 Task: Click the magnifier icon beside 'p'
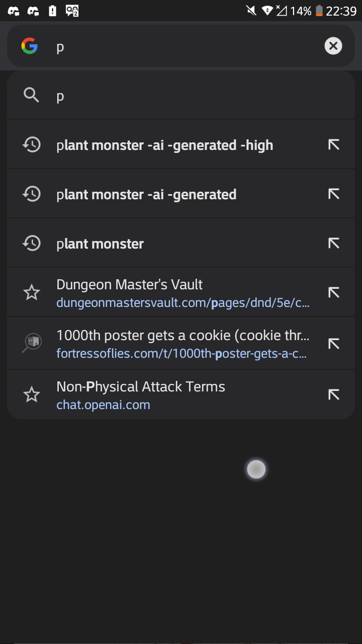31,95
